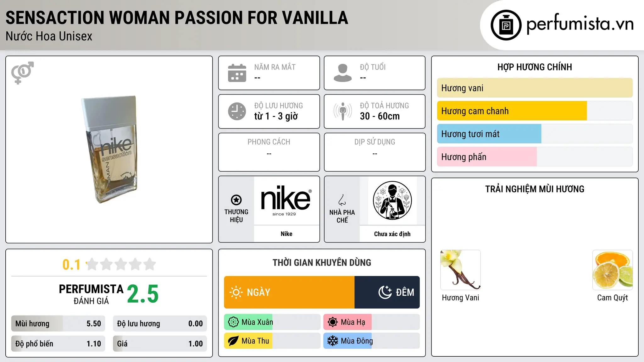Select the Mùa Hạ season bar
This screenshot has height=362, width=644.
[x=371, y=322]
